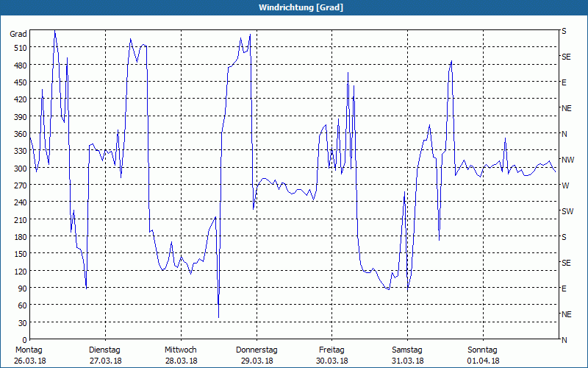Select the 450 y-axis value
The width and height of the screenshot is (588, 368).
(x=21, y=82)
